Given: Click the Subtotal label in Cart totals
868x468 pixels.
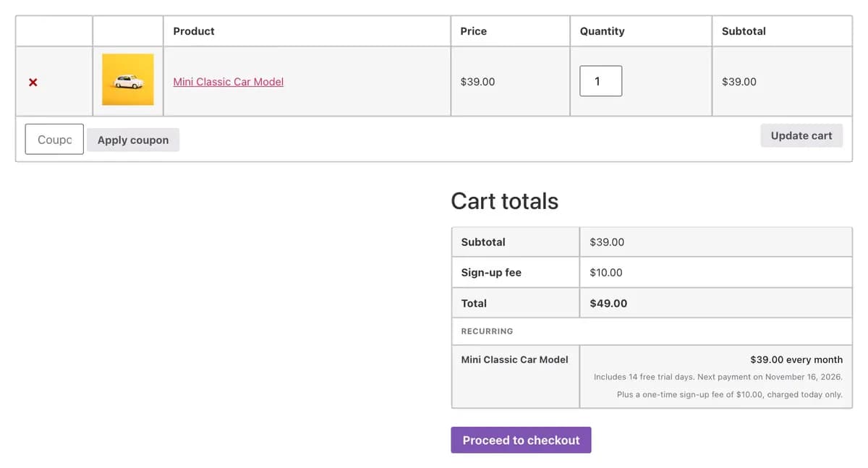Looking at the screenshot, I should click(x=483, y=242).
